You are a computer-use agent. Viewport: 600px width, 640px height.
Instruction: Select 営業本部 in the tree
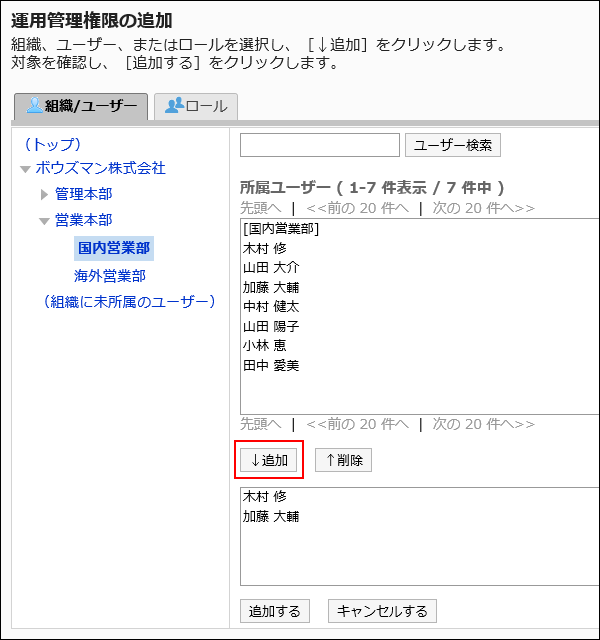(x=83, y=220)
